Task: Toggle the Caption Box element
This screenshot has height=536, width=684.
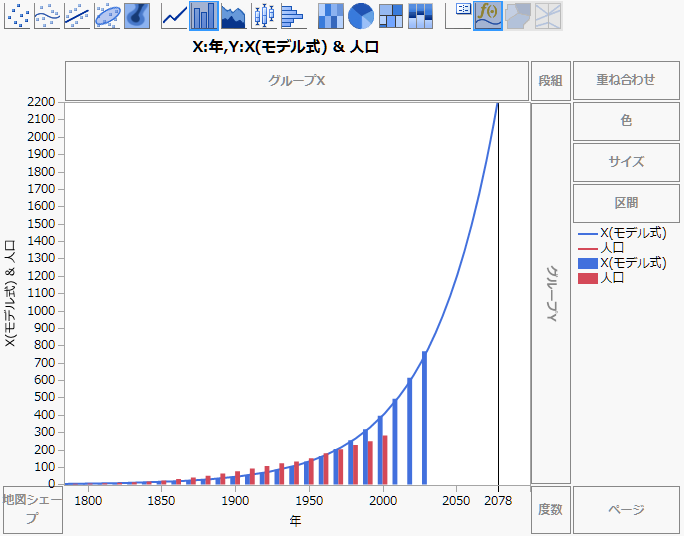Action: [459, 15]
